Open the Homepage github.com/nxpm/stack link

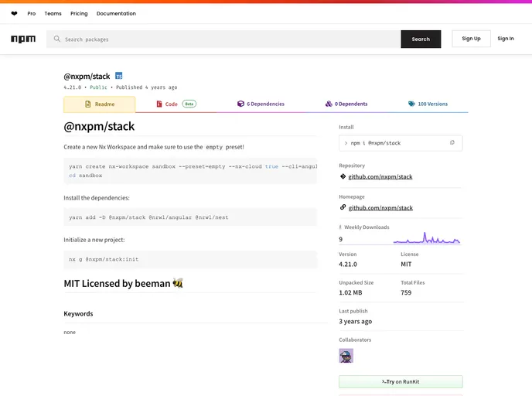click(x=380, y=208)
